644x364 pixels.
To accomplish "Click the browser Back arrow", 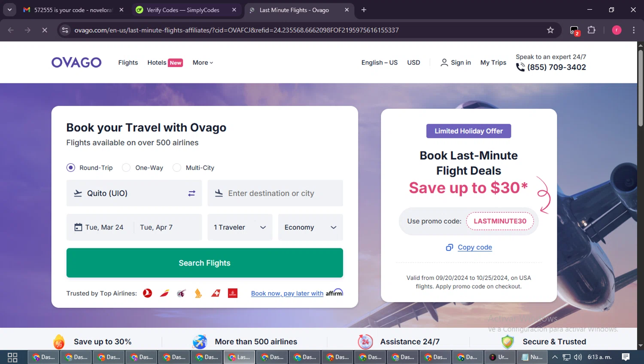I will click(x=11, y=30).
